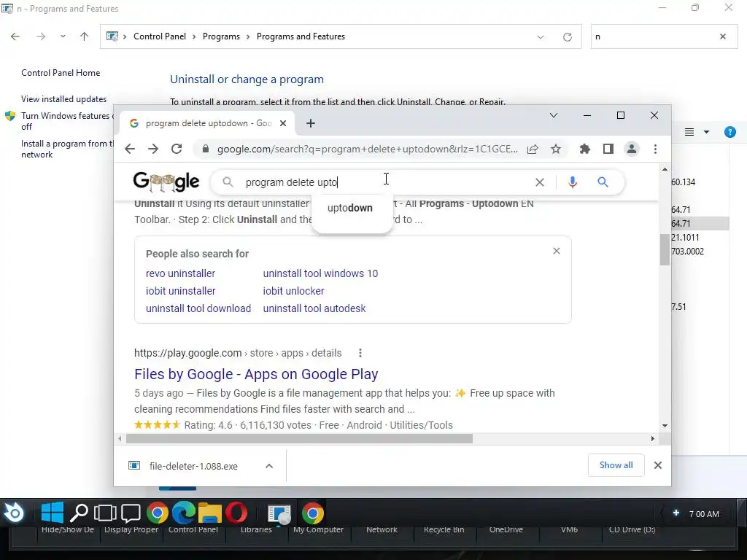Close the downloads bar
Viewport: 747px width, 560px height.
coord(658,465)
